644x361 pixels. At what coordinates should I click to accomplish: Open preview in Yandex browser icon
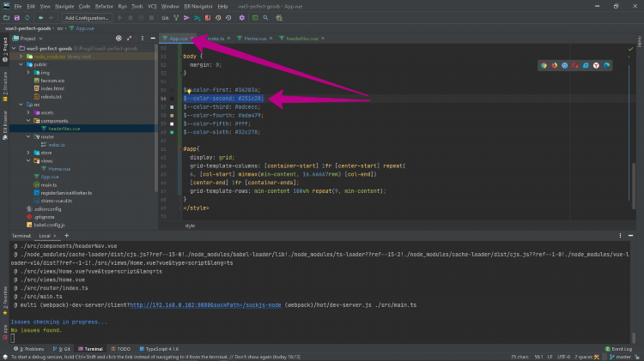point(597,66)
